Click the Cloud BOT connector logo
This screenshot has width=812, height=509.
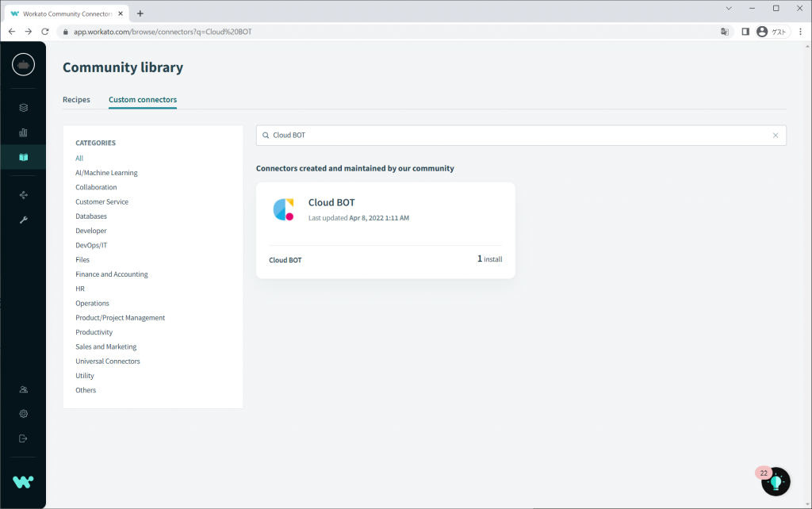[x=284, y=210]
